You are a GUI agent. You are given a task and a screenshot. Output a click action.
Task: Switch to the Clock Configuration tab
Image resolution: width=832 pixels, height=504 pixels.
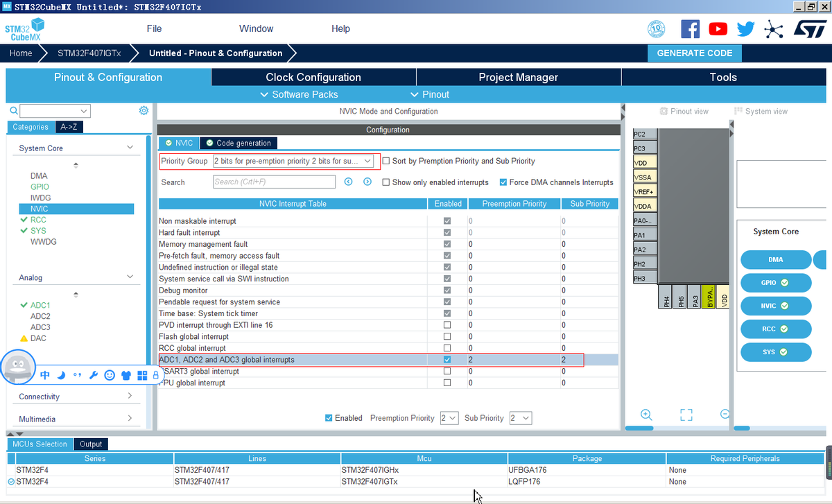coord(313,77)
